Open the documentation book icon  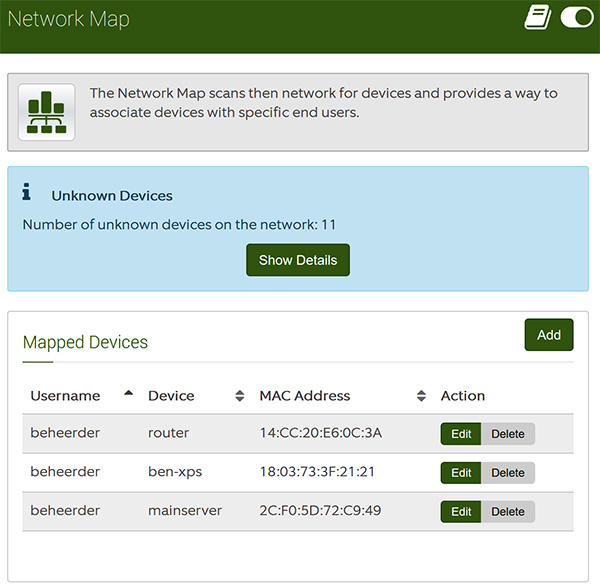(x=537, y=18)
